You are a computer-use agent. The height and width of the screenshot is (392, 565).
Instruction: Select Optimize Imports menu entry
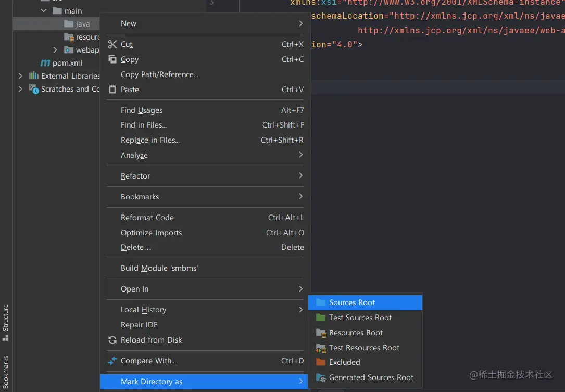205,233
